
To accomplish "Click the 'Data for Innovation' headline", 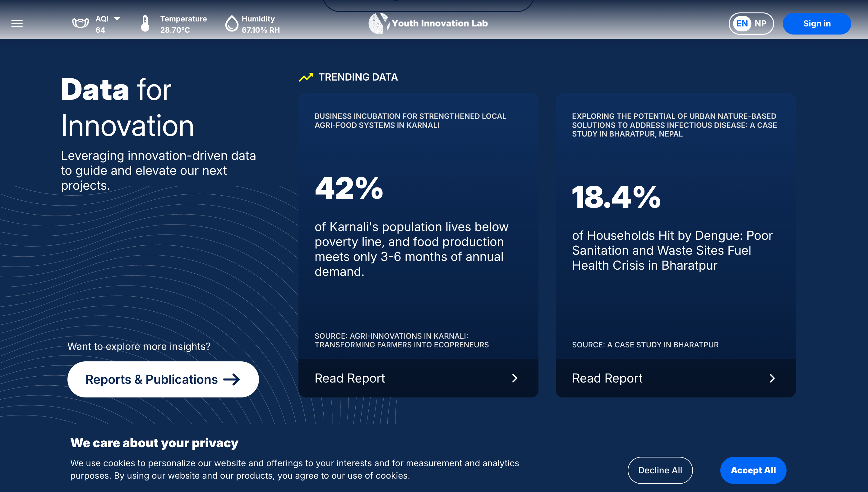I will pyautogui.click(x=128, y=108).
